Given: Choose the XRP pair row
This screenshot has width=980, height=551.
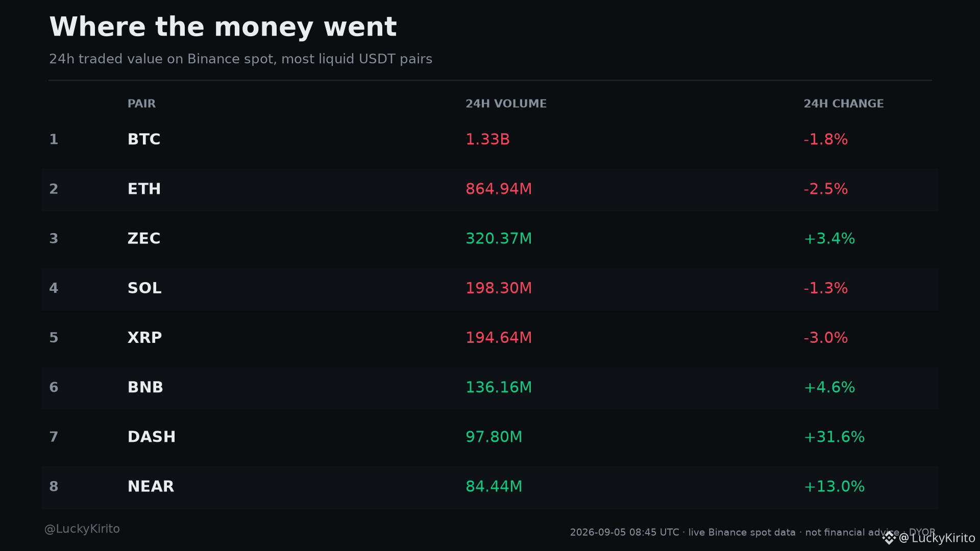Looking at the screenshot, I should (x=490, y=337).
